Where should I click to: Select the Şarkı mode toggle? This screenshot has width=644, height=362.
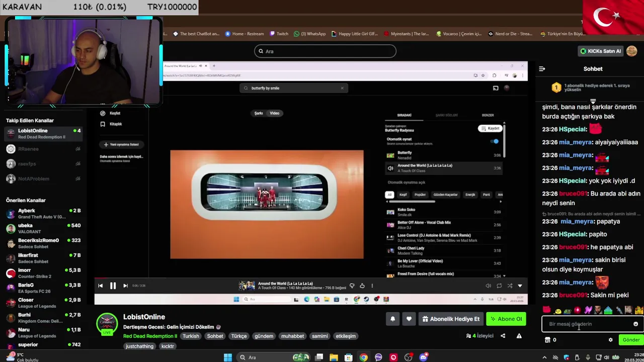point(259,113)
